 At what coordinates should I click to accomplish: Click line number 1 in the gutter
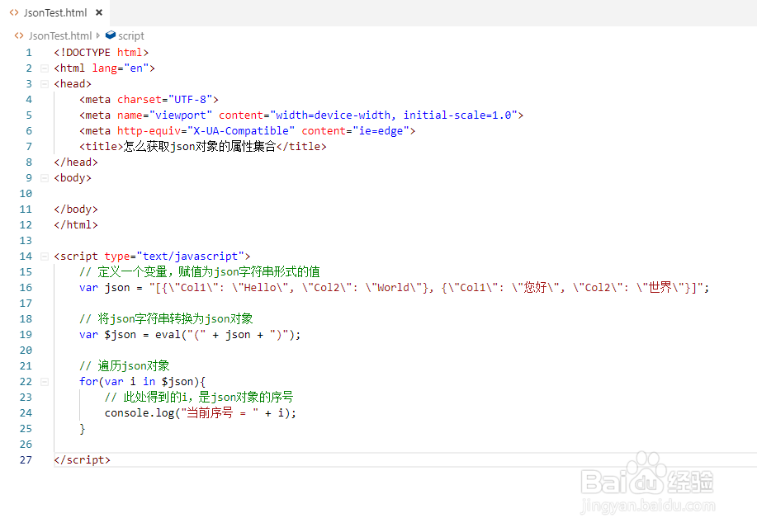point(29,53)
